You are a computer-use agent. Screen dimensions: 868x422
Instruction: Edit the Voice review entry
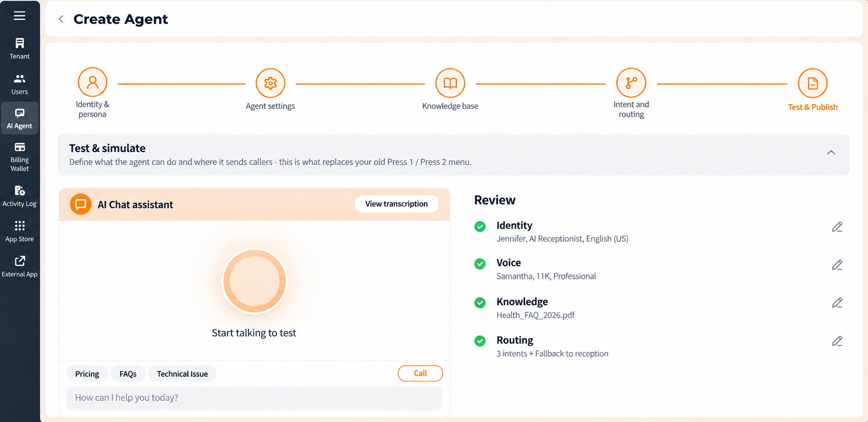point(837,265)
